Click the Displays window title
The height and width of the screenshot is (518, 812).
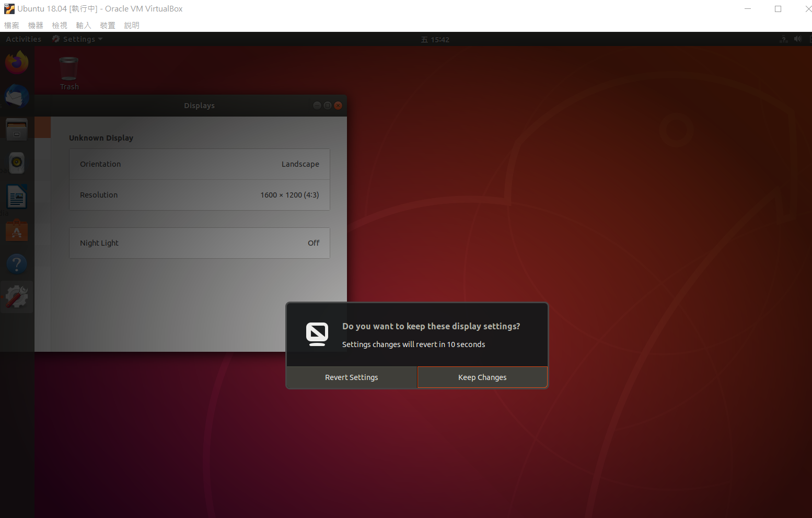(x=199, y=106)
